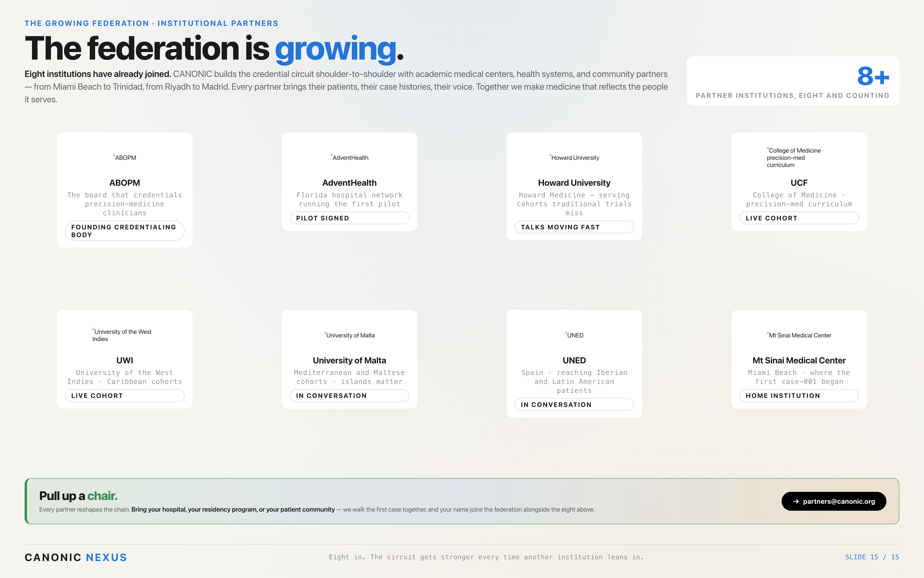Click the AdventHealth card title
Viewport: 924px width, 578px height.
click(349, 183)
